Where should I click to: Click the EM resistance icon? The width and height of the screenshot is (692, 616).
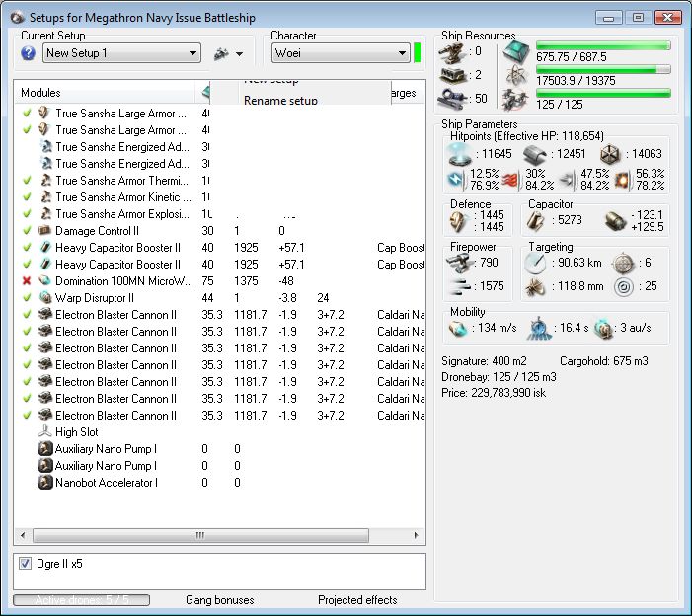[x=455, y=180]
